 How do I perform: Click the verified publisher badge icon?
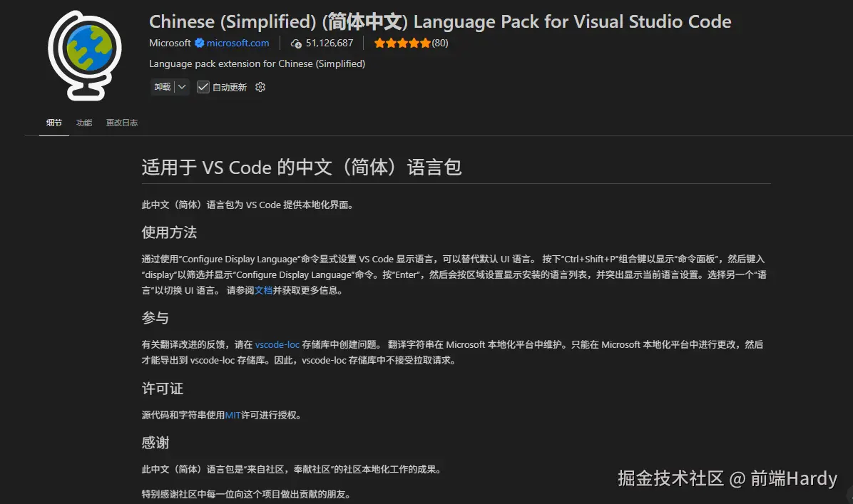pos(200,43)
